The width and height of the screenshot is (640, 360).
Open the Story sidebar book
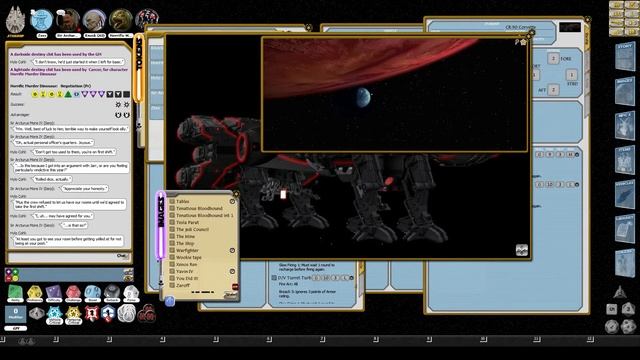click(x=625, y=56)
